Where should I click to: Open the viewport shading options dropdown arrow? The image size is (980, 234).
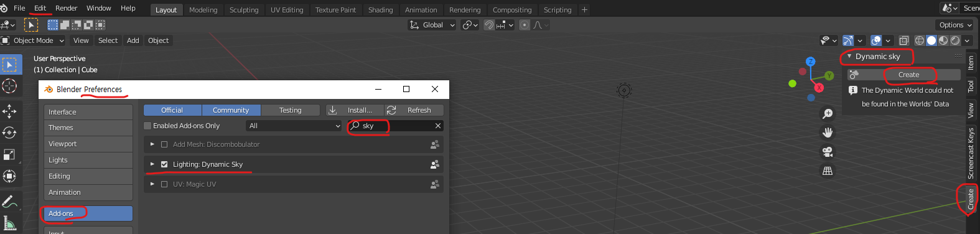[x=967, y=40]
